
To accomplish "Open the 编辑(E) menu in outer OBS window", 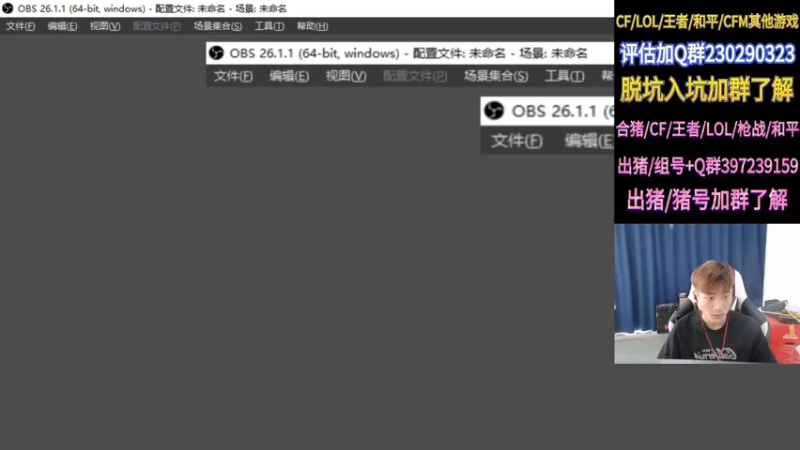I will click(x=62, y=26).
